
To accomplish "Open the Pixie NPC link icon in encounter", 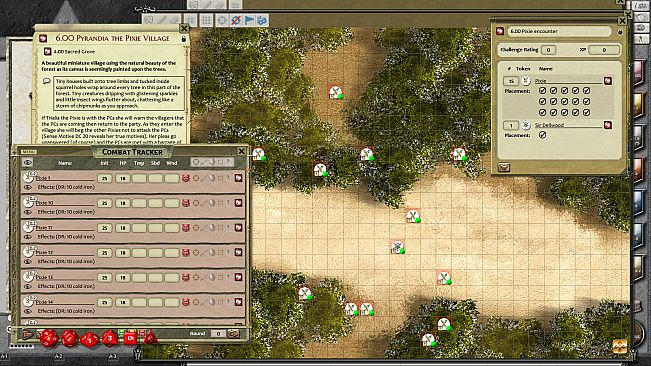I will (608, 81).
